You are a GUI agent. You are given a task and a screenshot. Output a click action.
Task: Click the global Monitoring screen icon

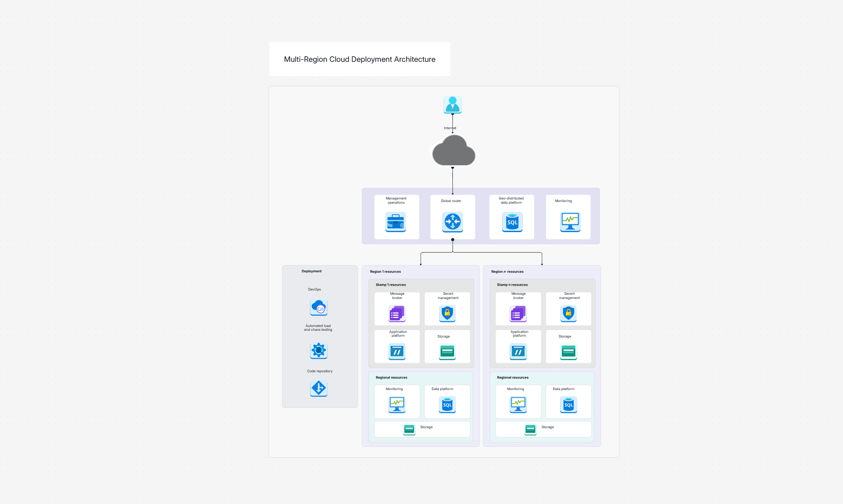click(570, 222)
